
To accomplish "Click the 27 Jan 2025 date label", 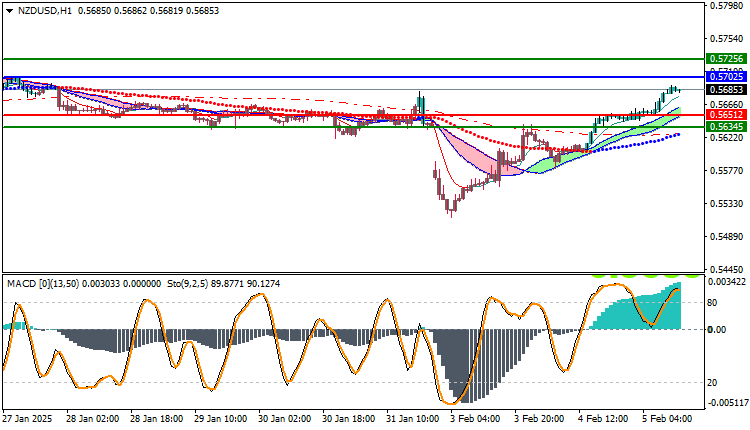I will (x=27, y=419).
